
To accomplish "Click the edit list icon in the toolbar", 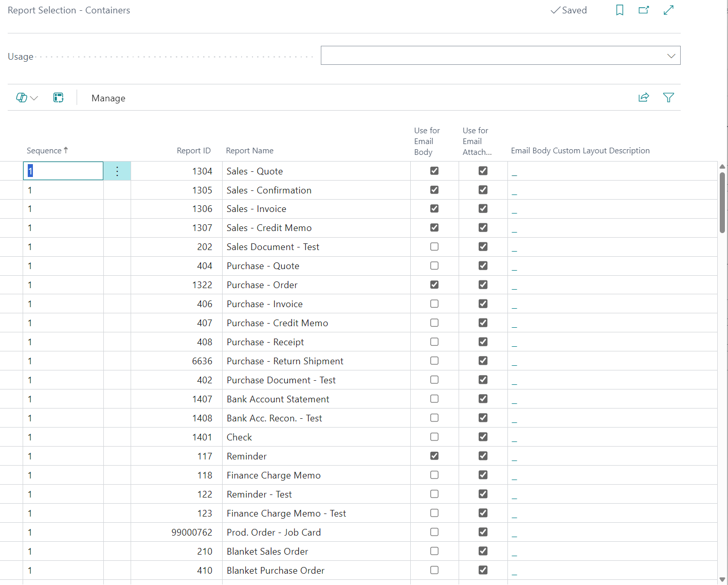I will [59, 98].
